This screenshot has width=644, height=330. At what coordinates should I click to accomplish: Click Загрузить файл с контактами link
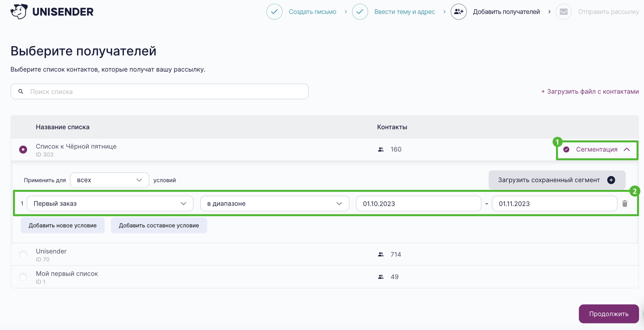pos(590,91)
